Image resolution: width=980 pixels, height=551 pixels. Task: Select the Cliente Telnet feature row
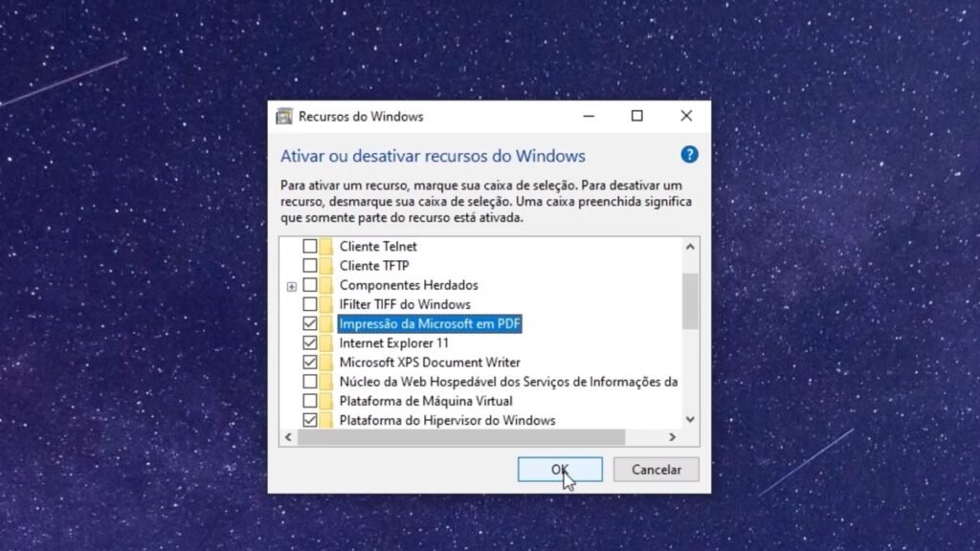pyautogui.click(x=377, y=246)
